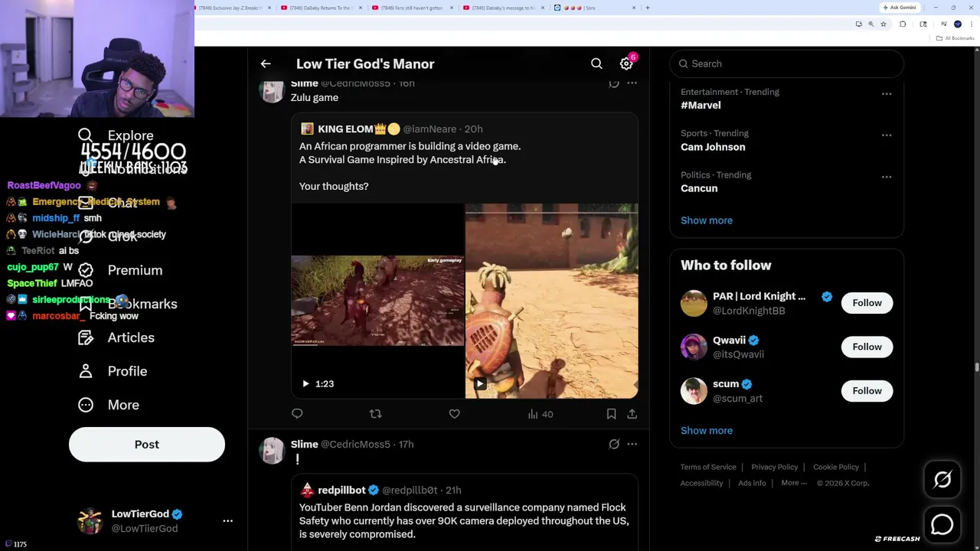Open Premium in the left sidebar
The height and width of the screenshot is (551, 980).
pos(120,270)
